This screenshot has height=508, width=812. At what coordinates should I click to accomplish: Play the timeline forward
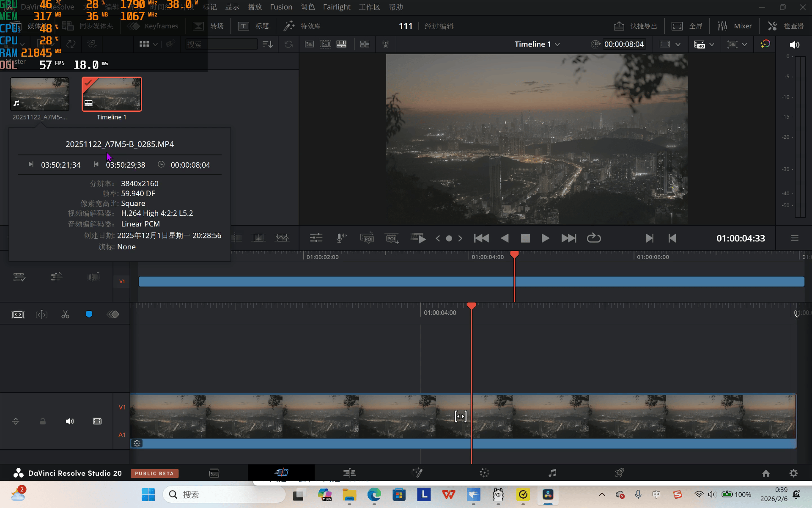click(546, 238)
